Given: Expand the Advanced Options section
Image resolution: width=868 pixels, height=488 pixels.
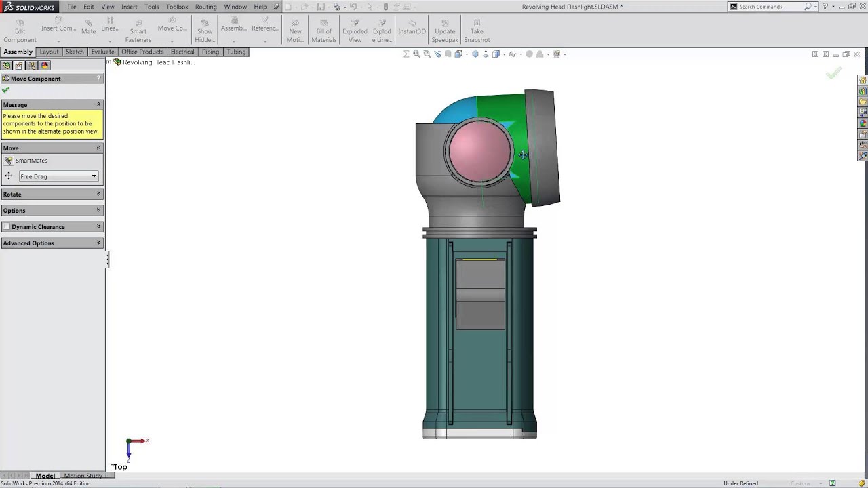Looking at the screenshot, I should click(98, 243).
